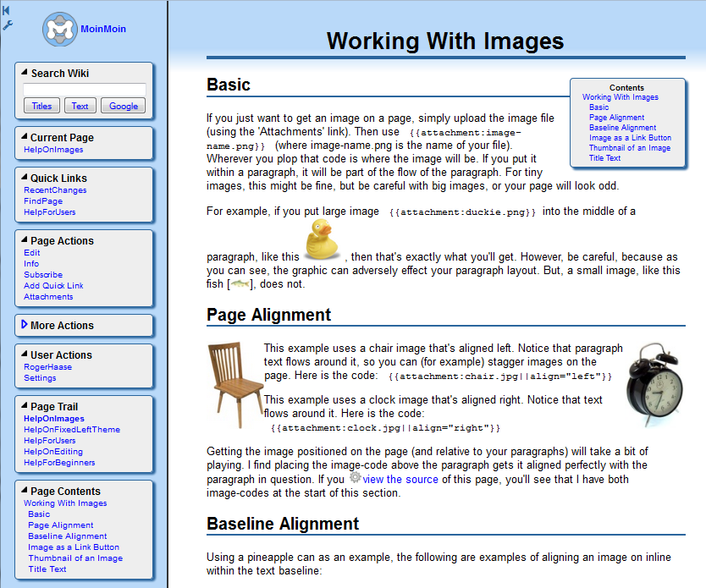Screen dimensions: 706x588
Task: Expand the More Actions panel
Action: click(24, 325)
